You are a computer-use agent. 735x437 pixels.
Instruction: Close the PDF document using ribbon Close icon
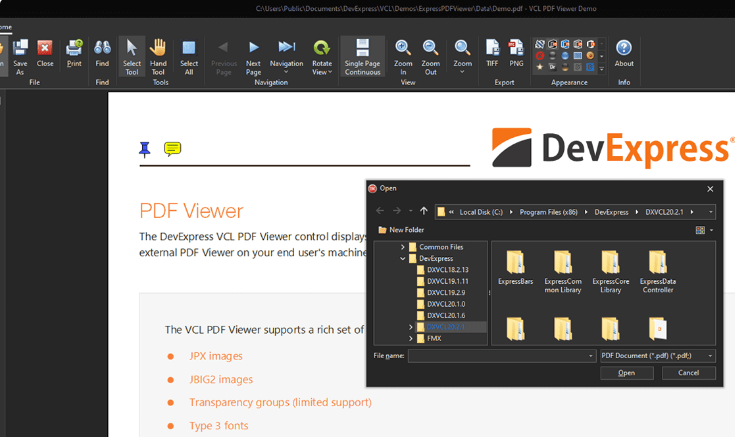click(45, 48)
